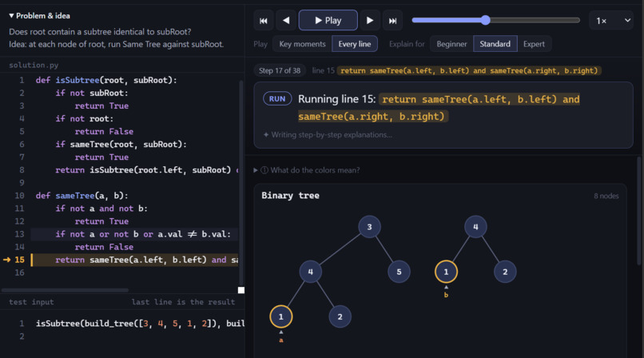Click tree node 3 in root tree
Image resolution: width=644 pixels, height=358 pixels.
pyautogui.click(x=369, y=227)
